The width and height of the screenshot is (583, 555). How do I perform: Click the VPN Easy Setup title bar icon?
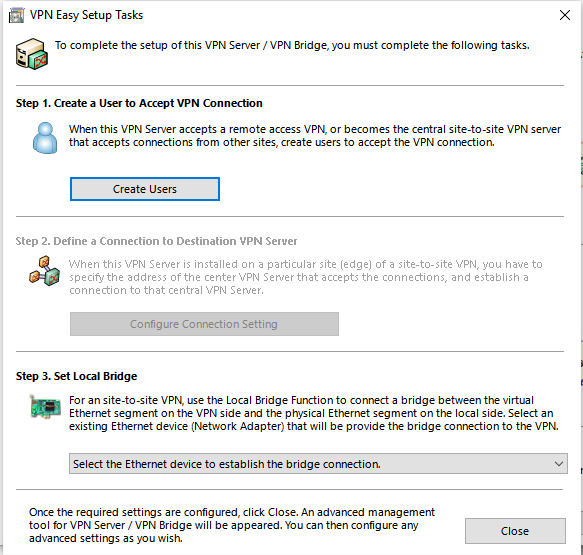pos(16,16)
